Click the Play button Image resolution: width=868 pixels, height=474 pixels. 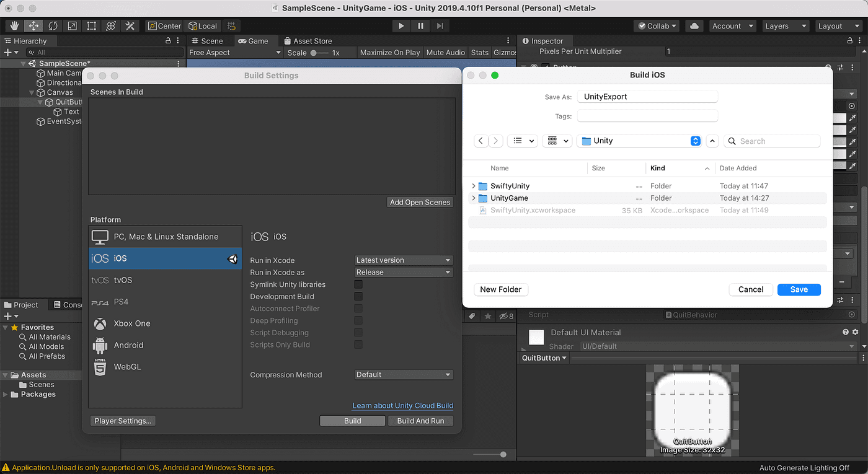pyautogui.click(x=401, y=26)
